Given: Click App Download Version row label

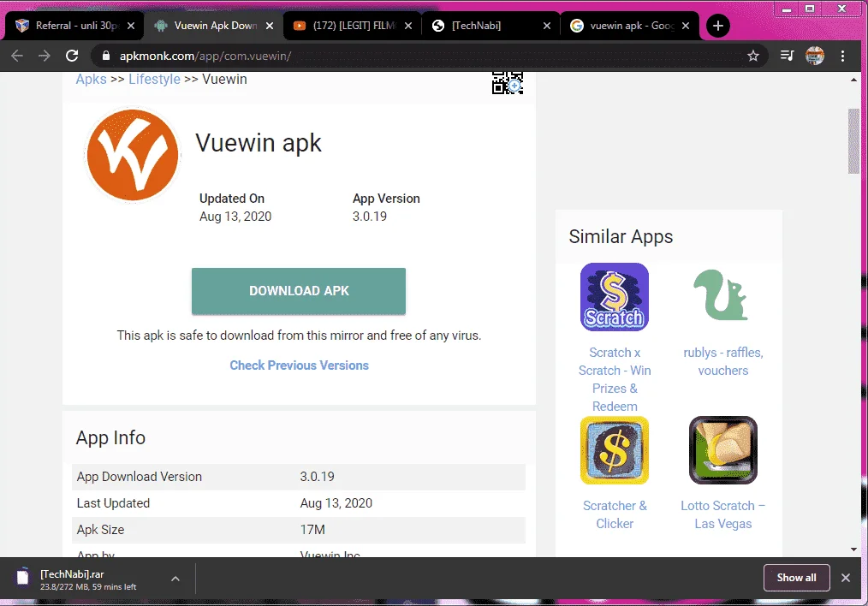Looking at the screenshot, I should [x=140, y=477].
